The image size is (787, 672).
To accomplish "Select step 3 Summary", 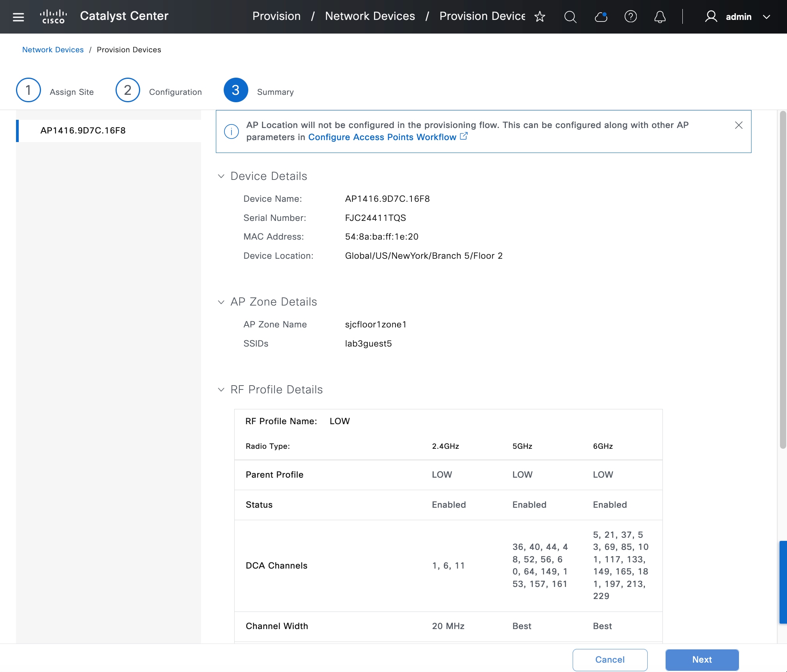I will click(x=236, y=90).
